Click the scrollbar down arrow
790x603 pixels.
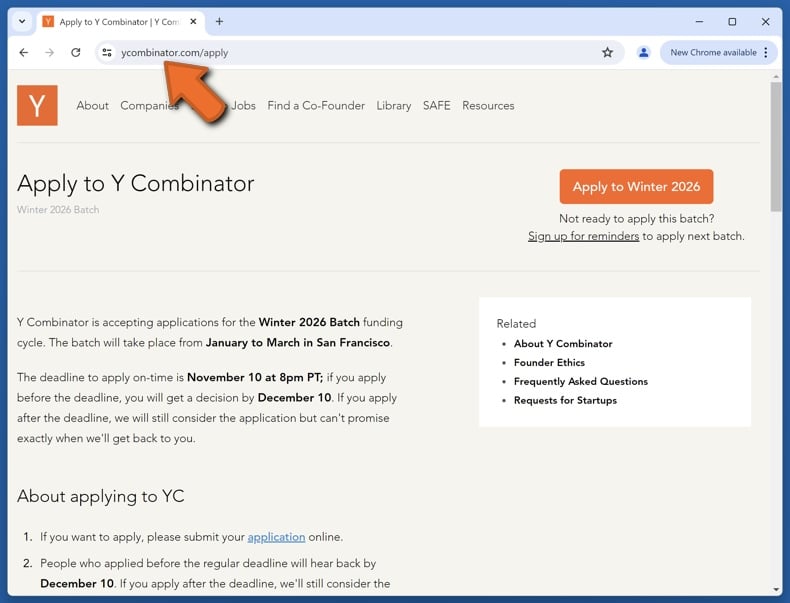pos(776,589)
